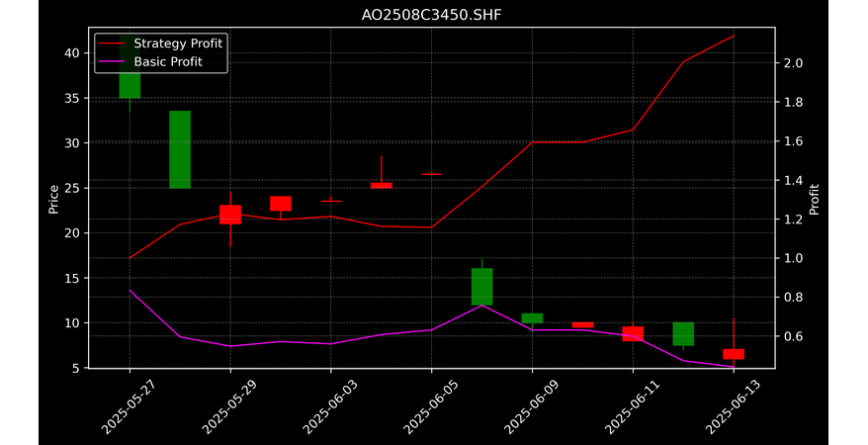This screenshot has height=445, width=868.
Task: Click the Profit axis label
Action: point(814,199)
